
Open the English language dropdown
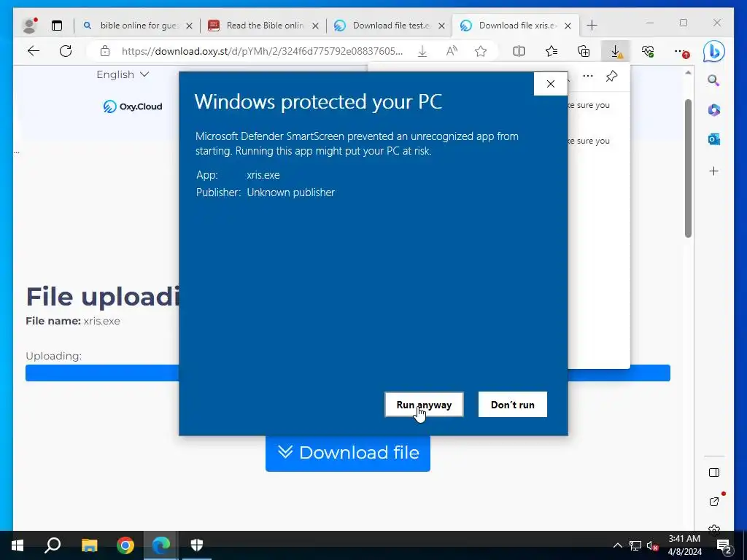tap(123, 74)
